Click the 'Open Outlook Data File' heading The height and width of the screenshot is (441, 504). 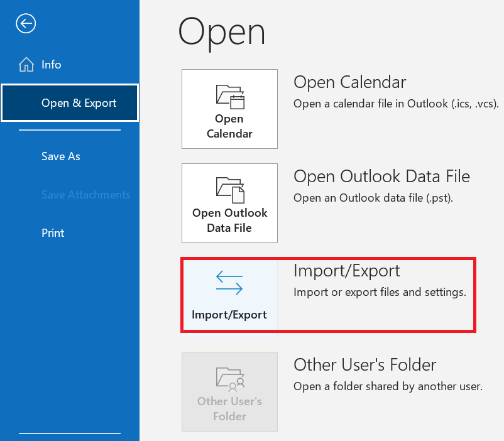point(381,177)
